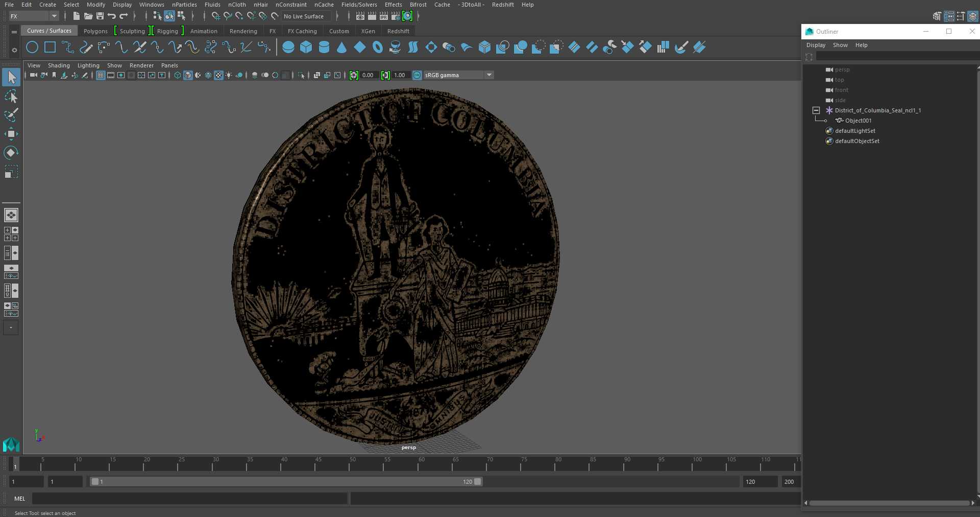The width and height of the screenshot is (980, 517).
Task: Click the No Live Surface field
Action: click(306, 16)
